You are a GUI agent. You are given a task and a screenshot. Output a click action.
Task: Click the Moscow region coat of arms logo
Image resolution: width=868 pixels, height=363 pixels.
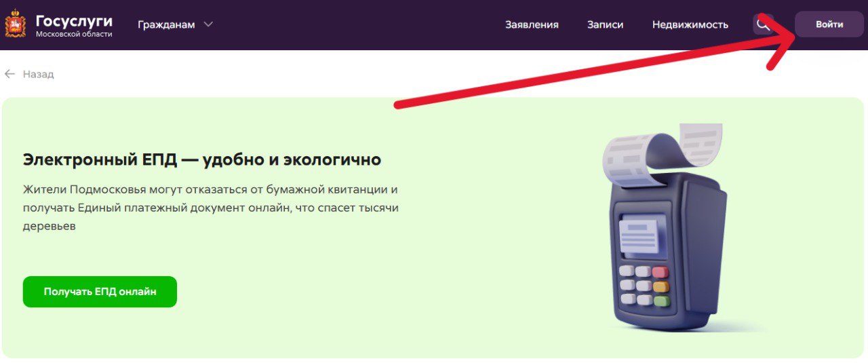click(x=15, y=24)
